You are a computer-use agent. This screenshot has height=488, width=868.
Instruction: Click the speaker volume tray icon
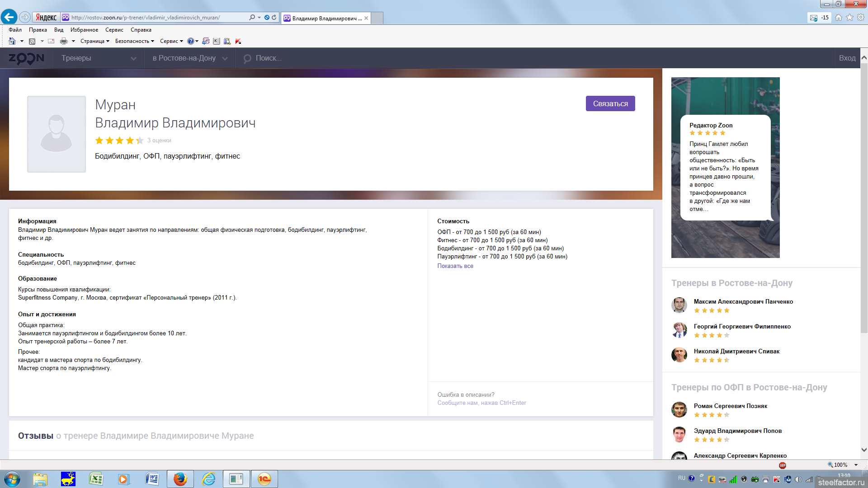[798, 479]
